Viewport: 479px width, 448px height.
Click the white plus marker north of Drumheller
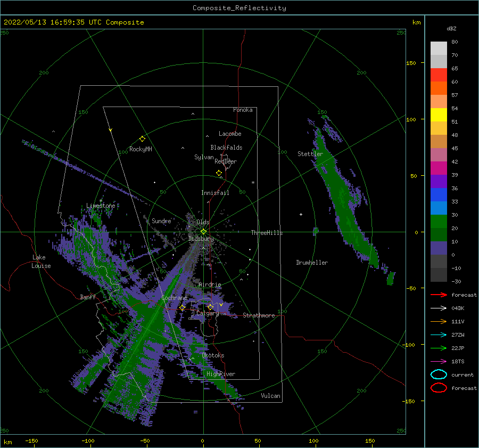pos(301,214)
